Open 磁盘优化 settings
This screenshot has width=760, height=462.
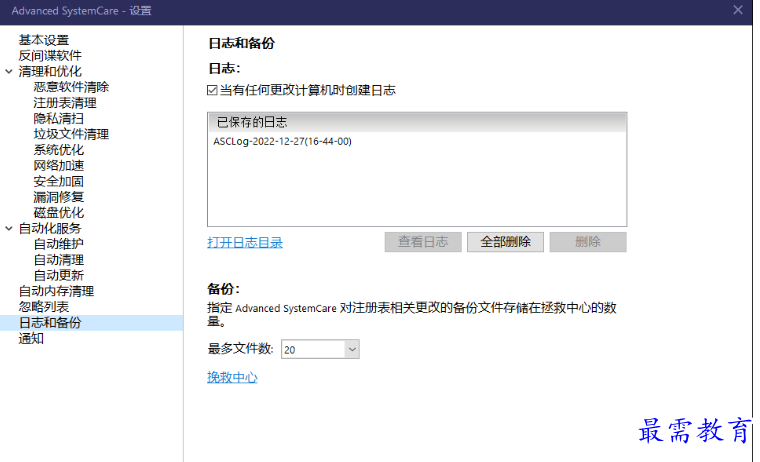tap(59, 212)
